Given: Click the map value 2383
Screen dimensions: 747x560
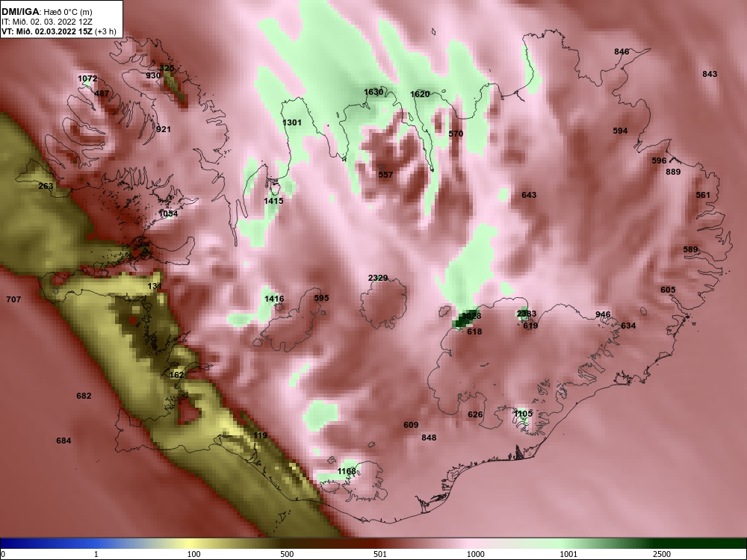Looking at the screenshot, I should [527, 314].
